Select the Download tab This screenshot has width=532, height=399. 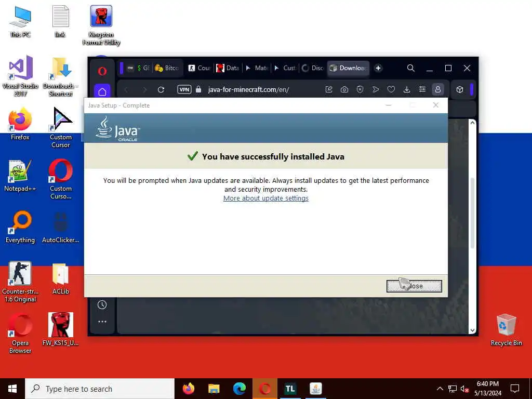(x=348, y=68)
